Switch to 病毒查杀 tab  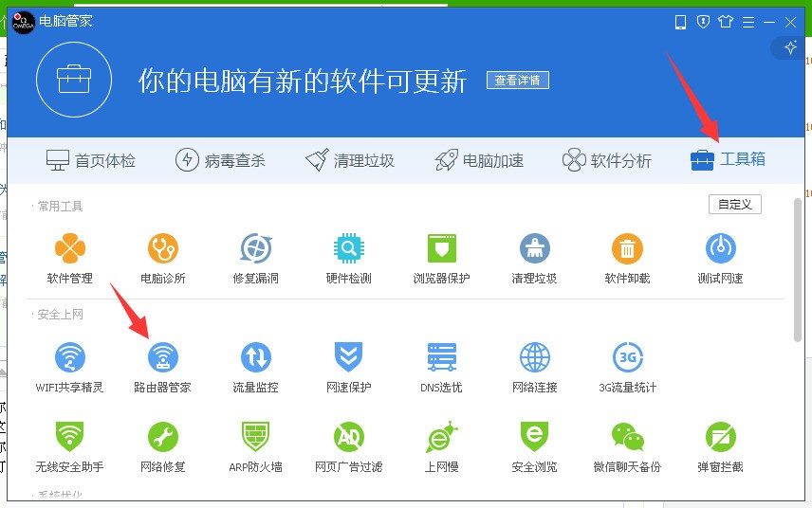pyautogui.click(x=220, y=160)
